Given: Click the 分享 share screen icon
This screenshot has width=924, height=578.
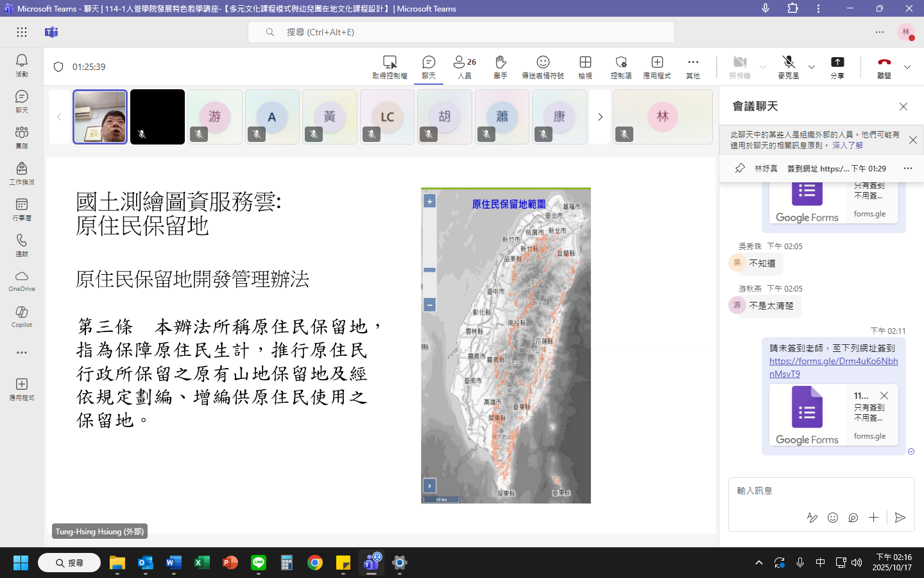Looking at the screenshot, I should click(837, 66).
